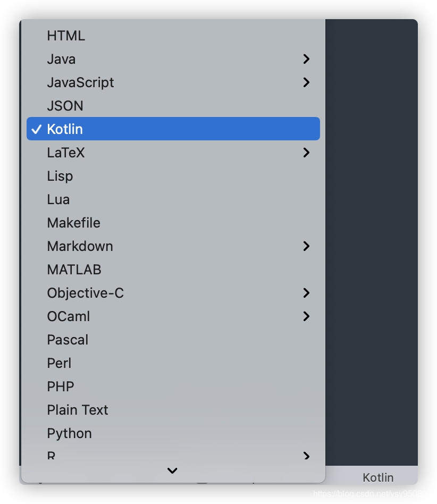Select HTML from the language menu
437x504 pixels.
(66, 36)
